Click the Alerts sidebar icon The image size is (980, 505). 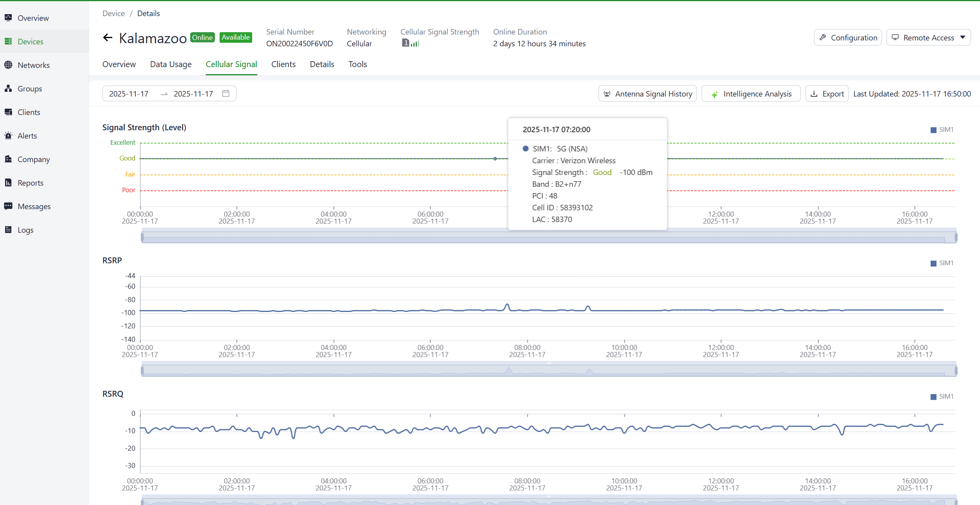(8, 136)
